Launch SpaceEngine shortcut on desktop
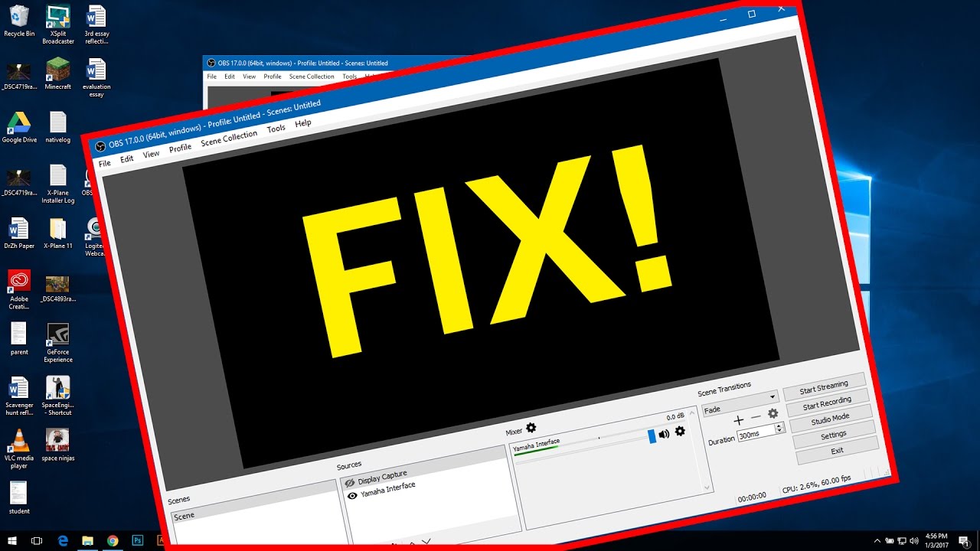 click(x=58, y=396)
